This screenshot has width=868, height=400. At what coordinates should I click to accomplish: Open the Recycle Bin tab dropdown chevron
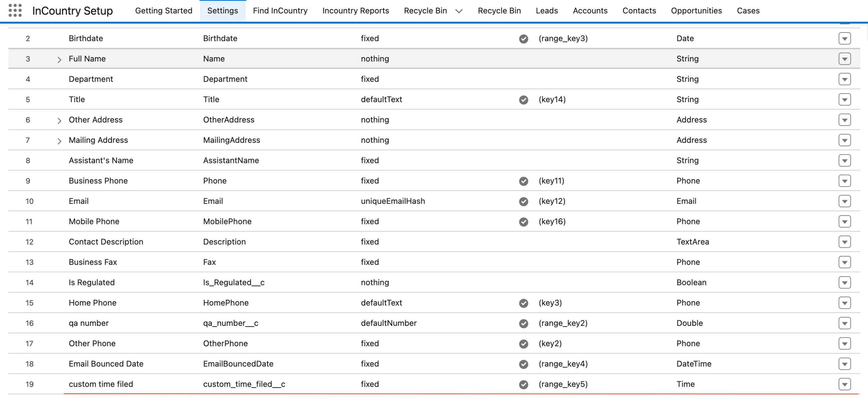[x=459, y=11]
